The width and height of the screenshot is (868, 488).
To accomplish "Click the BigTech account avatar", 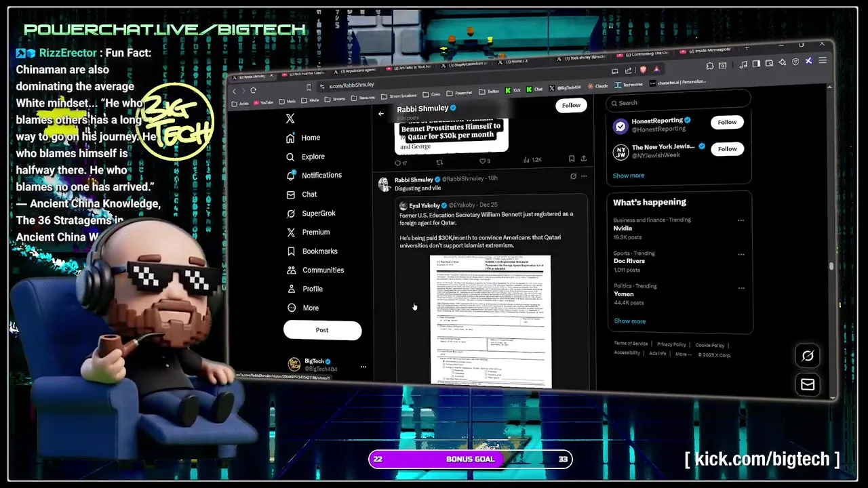I will 294,365.
